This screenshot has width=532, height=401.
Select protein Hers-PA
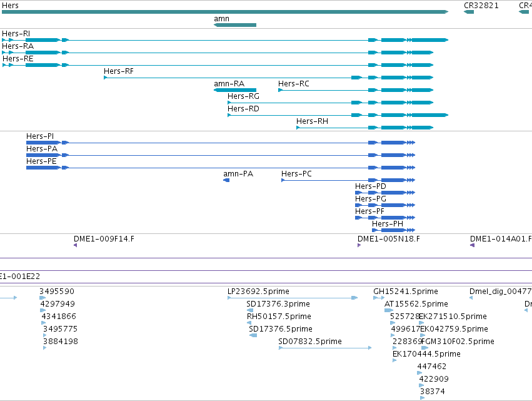221,155
